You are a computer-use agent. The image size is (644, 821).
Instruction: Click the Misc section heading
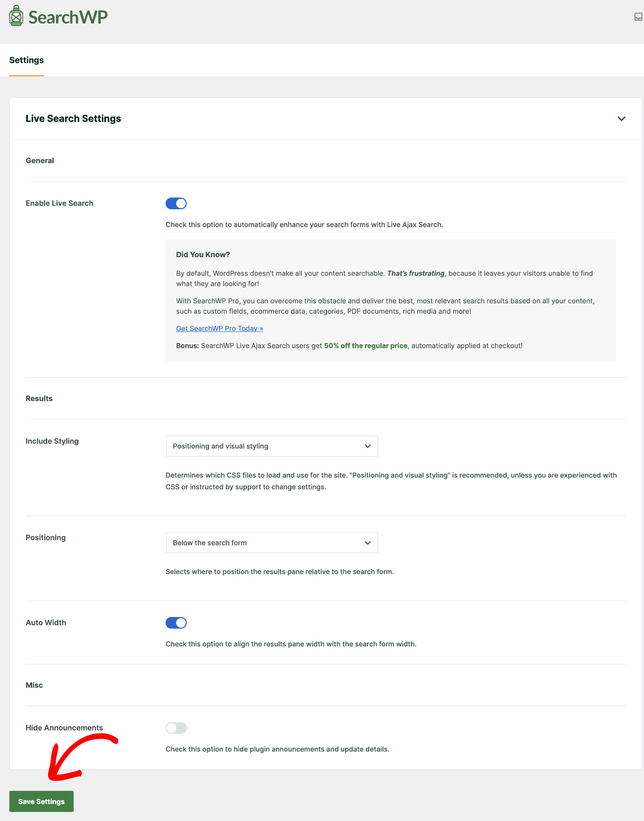[34, 685]
